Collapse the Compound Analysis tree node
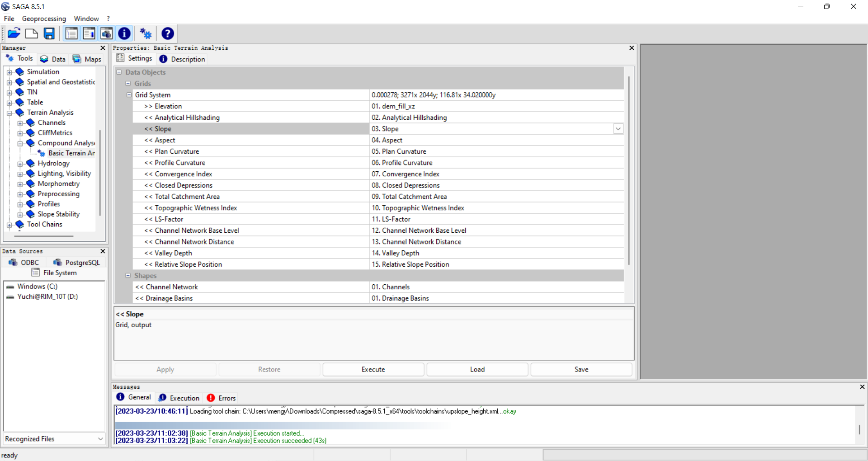Screen dimensions: 868x461 tap(20, 143)
